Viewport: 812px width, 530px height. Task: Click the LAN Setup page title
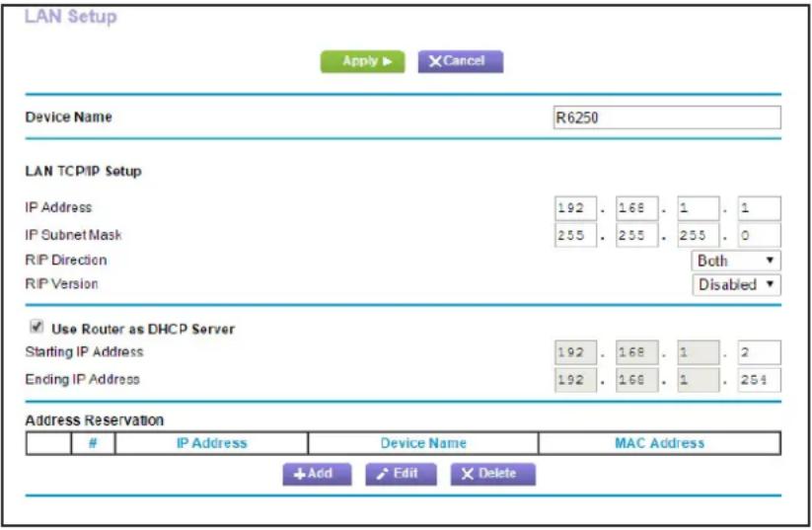pyautogui.click(x=71, y=17)
